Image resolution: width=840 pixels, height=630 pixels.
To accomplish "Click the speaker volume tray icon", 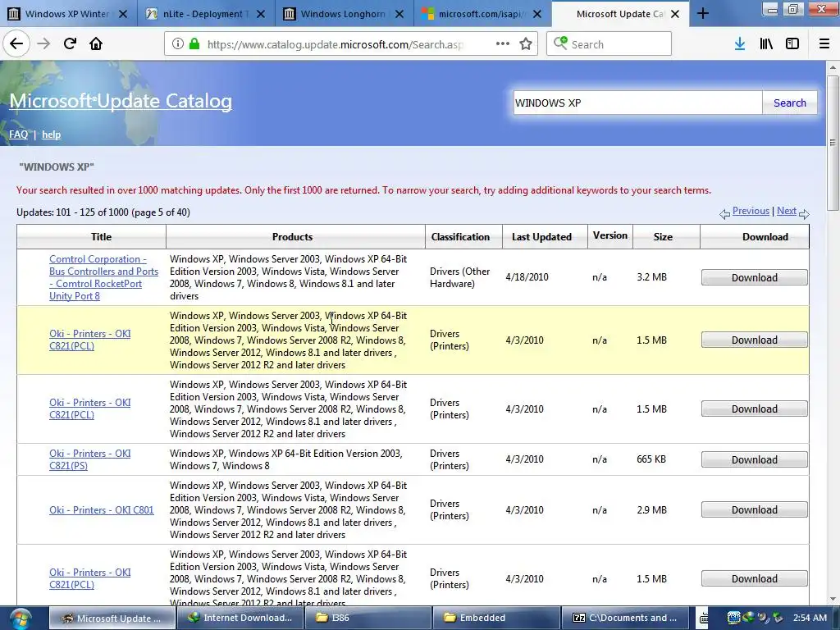I will click(763, 618).
